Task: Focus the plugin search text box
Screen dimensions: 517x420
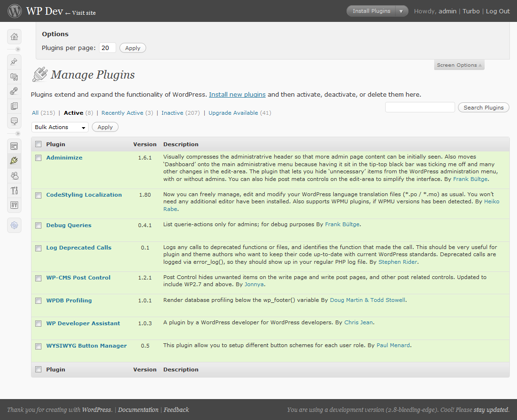Action: [420, 107]
